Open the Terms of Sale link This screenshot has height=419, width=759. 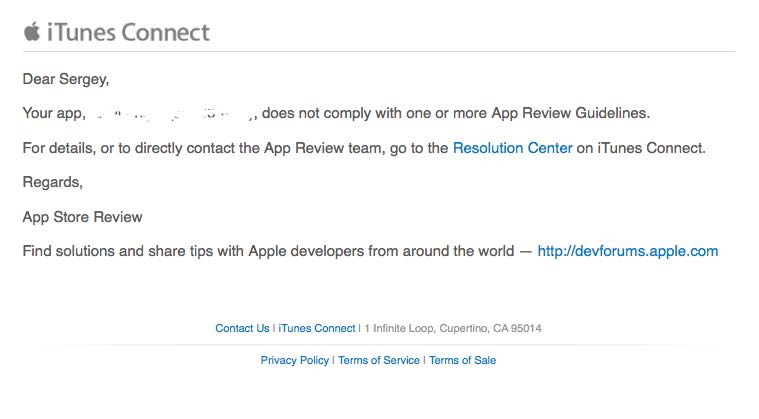462,360
